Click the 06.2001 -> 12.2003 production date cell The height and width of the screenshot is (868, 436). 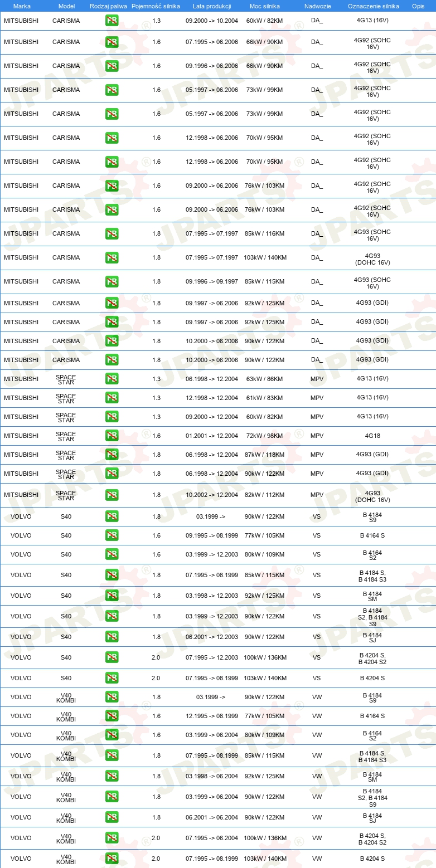point(212,637)
